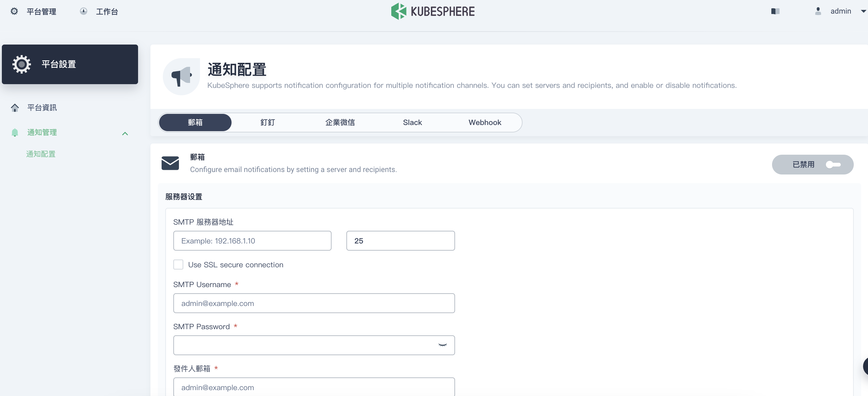Open the 工作台 link in header
This screenshot has width=868, height=396.
click(107, 12)
